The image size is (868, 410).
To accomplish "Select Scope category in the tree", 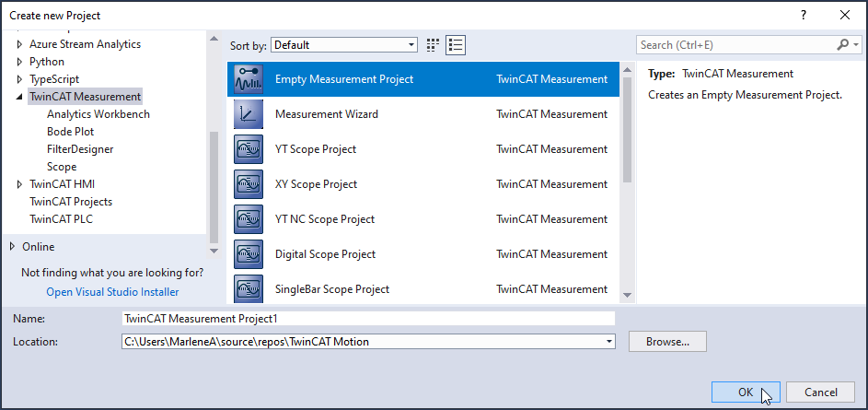I will pos(62,167).
